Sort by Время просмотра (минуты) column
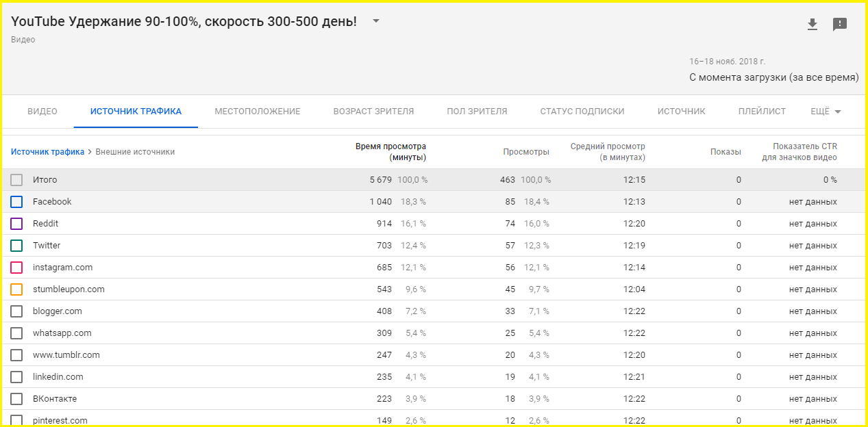 pos(390,152)
